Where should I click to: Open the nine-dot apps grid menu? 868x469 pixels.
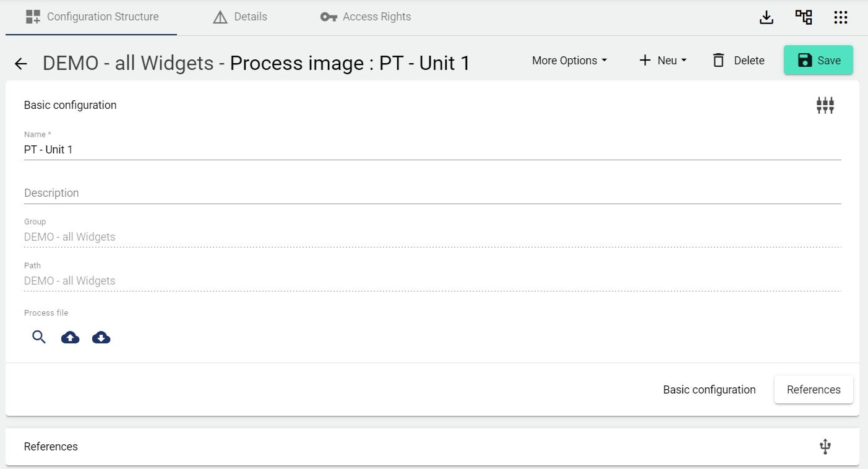click(840, 17)
